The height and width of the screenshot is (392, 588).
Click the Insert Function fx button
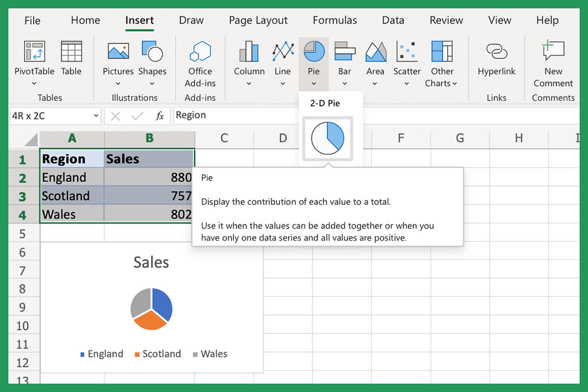click(x=160, y=115)
